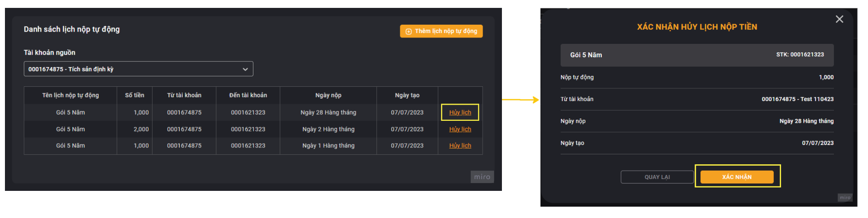Click Hủy lịch for Ngày 2 Hàng tháng
Screen dimensions: 868x218
pos(460,129)
